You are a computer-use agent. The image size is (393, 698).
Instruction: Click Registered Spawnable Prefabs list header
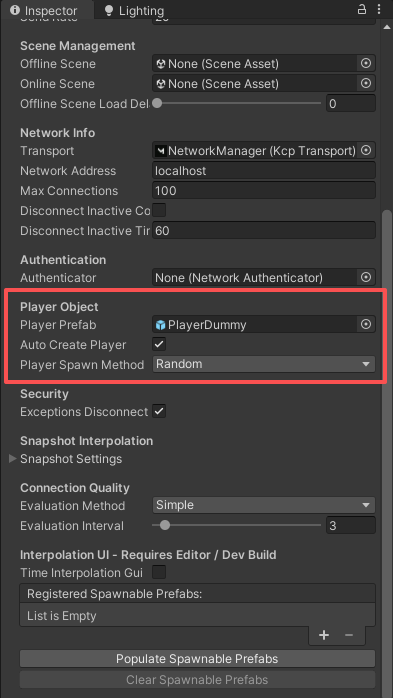[197, 594]
